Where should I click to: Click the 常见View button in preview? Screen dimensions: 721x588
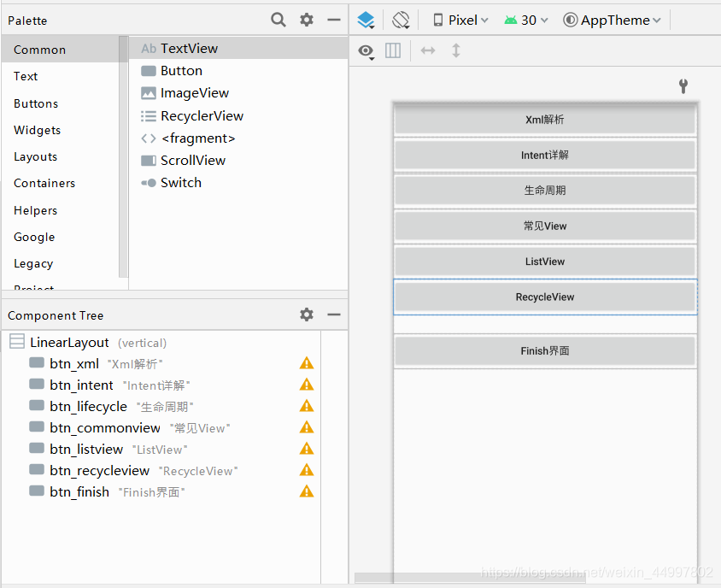(x=545, y=226)
